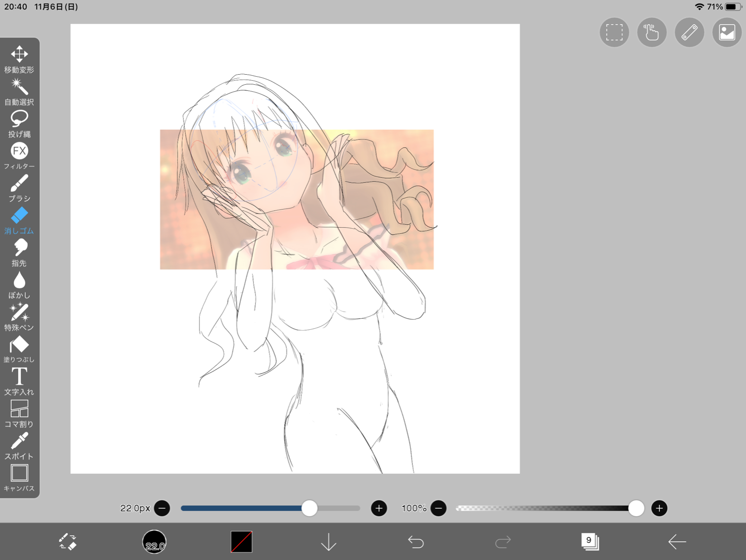Toggle between brush and eraser
The image size is (746, 560).
(67, 541)
